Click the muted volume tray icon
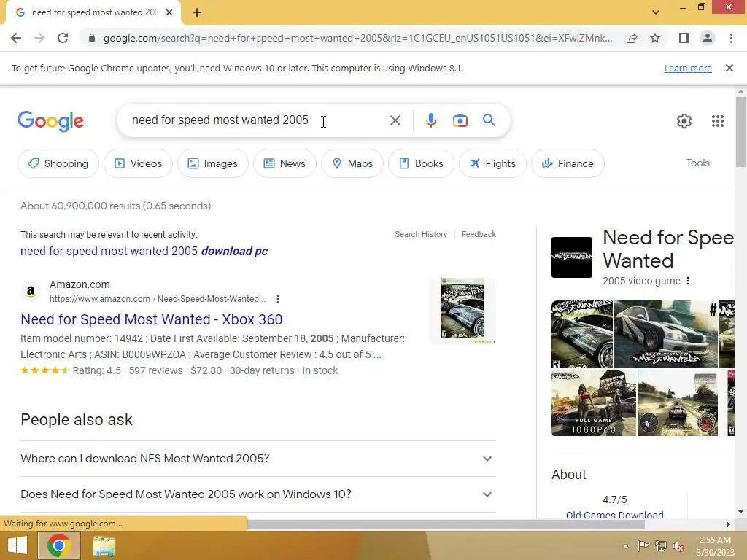The height and width of the screenshot is (560, 747). [678, 546]
